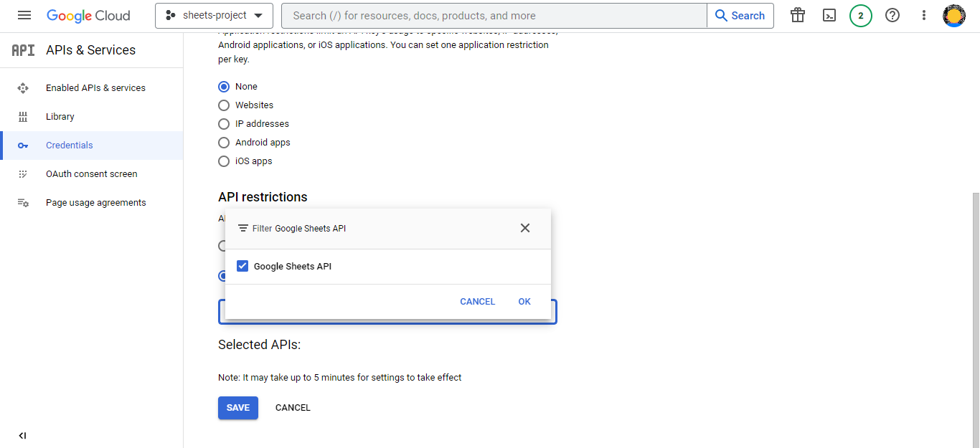Click the Credentials key icon
The image size is (980, 448).
23,146
